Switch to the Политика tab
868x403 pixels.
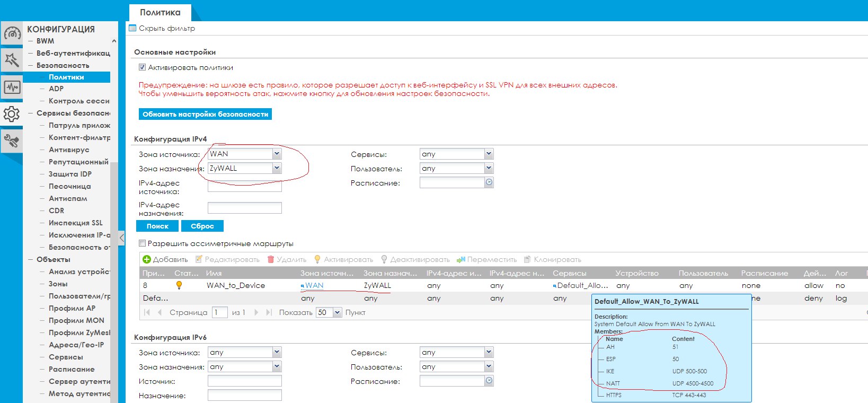coord(160,12)
